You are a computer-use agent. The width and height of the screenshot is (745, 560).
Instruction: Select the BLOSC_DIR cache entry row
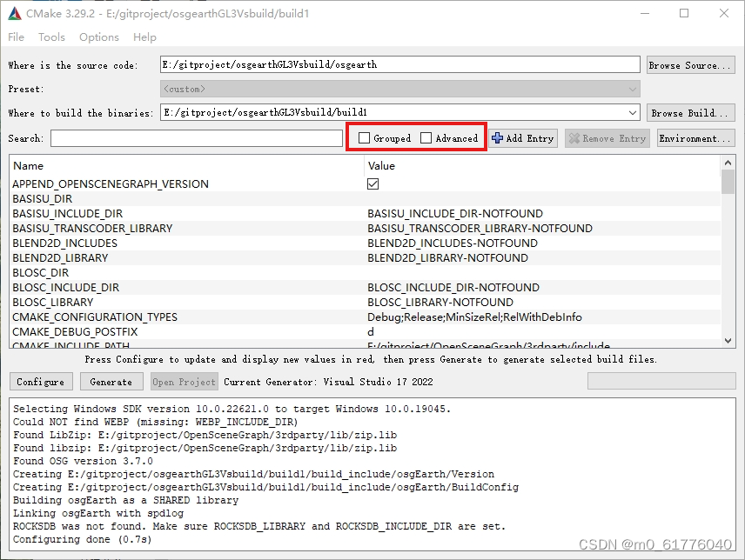[x=174, y=272]
